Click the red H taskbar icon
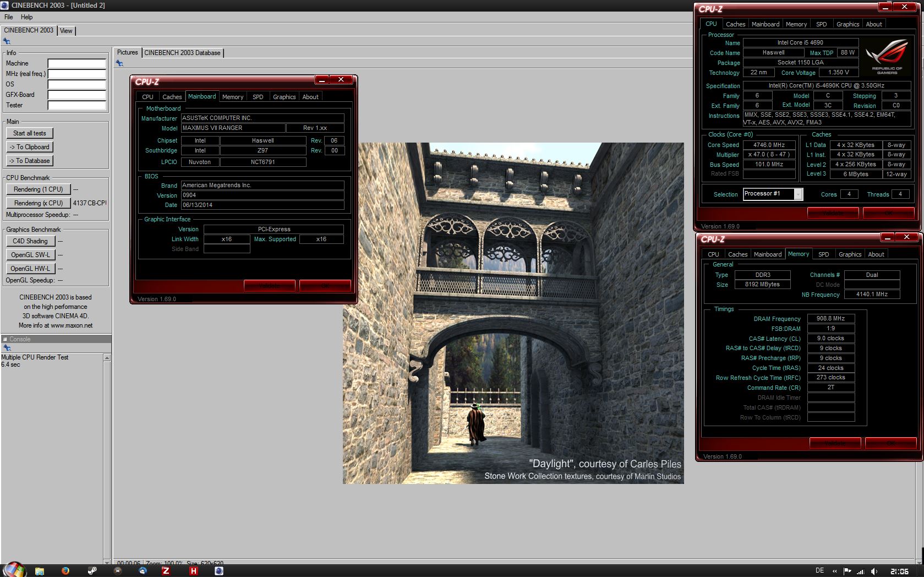The width and height of the screenshot is (924, 577). 193,571
